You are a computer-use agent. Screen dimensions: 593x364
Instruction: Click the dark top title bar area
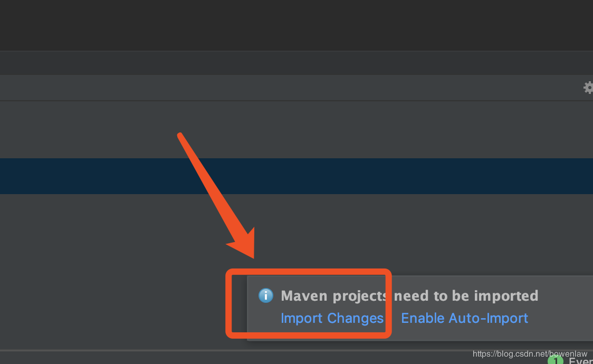296,25
